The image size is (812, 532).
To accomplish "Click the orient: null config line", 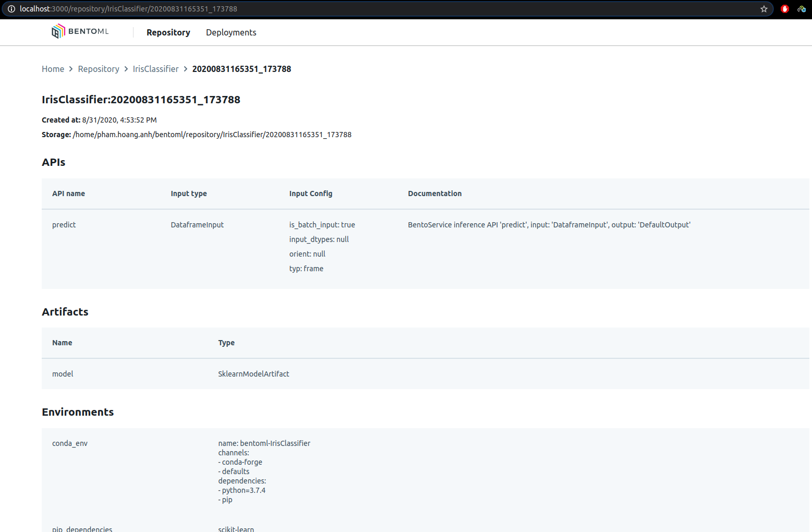I will point(307,254).
